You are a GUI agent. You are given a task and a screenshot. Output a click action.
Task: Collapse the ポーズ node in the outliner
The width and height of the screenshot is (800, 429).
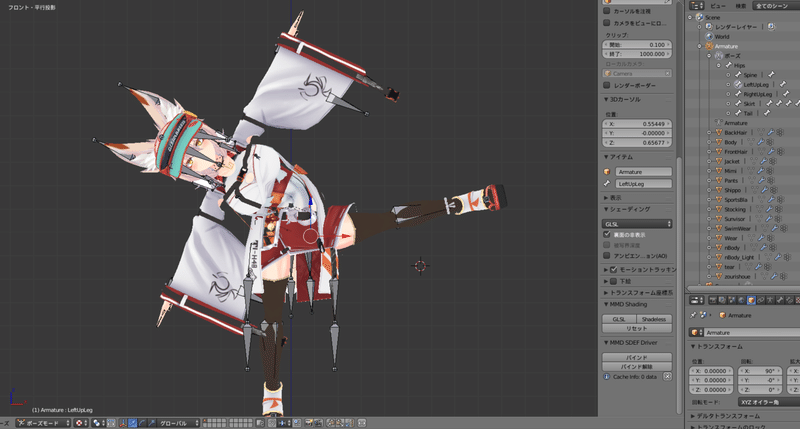(709, 56)
